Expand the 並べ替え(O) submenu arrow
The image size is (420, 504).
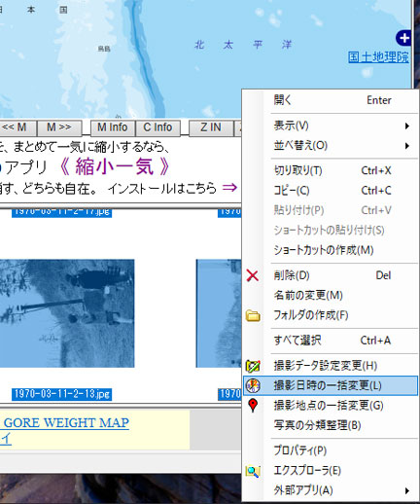coord(407,146)
